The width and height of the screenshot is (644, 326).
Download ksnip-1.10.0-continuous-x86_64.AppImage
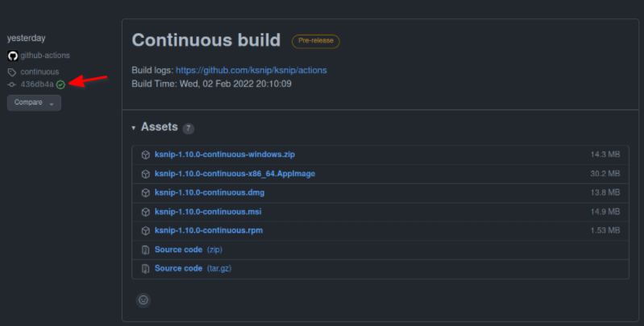235,173
